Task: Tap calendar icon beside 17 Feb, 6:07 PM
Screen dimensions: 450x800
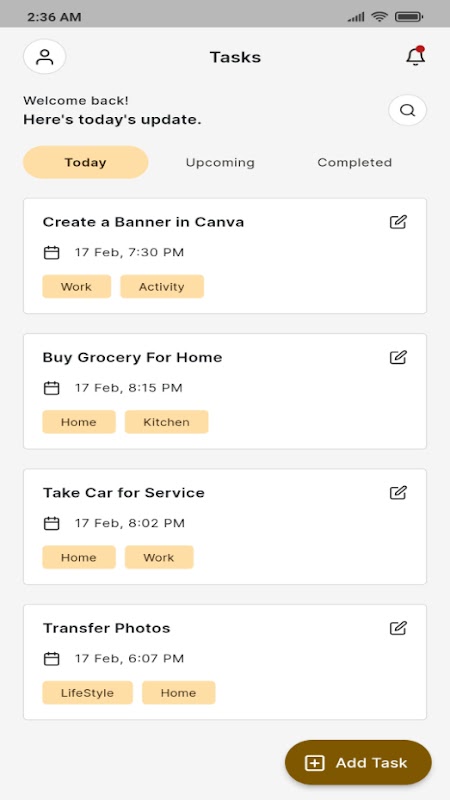Action: (52, 659)
